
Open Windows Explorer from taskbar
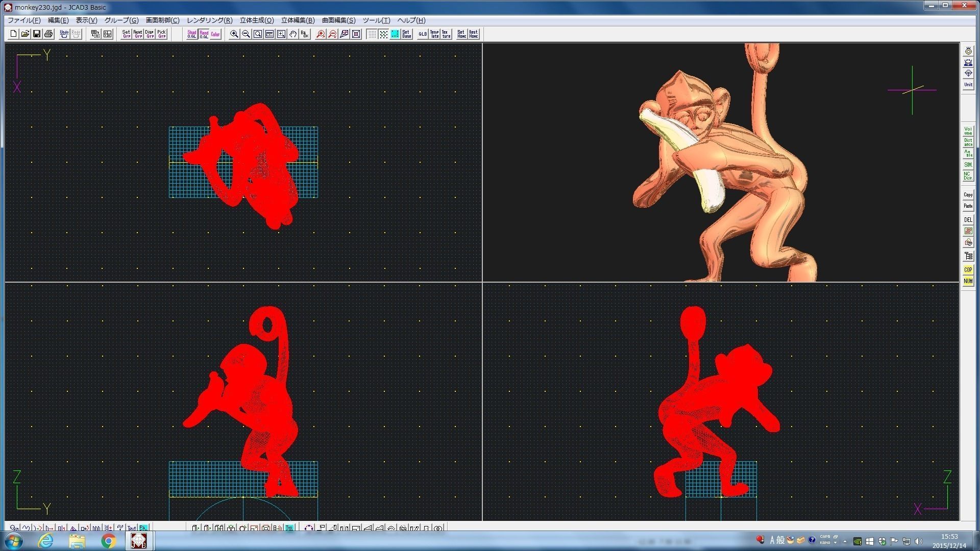click(x=77, y=541)
